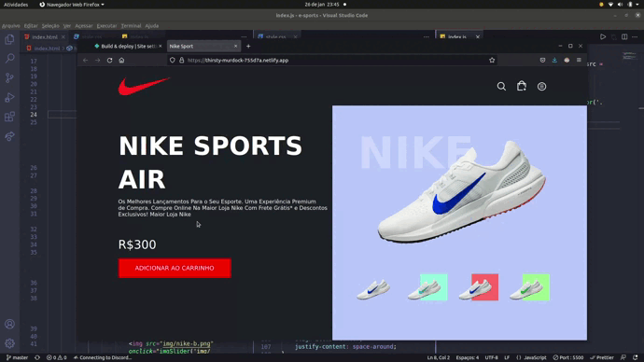The width and height of the screenshot is (644, 362).
Task: Select teal-background shoe thumbnail
Action: coord(427,287)
